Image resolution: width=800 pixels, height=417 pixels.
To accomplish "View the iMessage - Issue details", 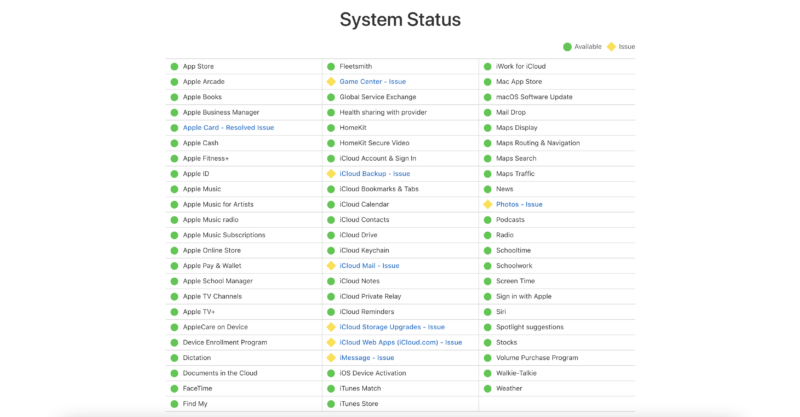I will [366, 358].
